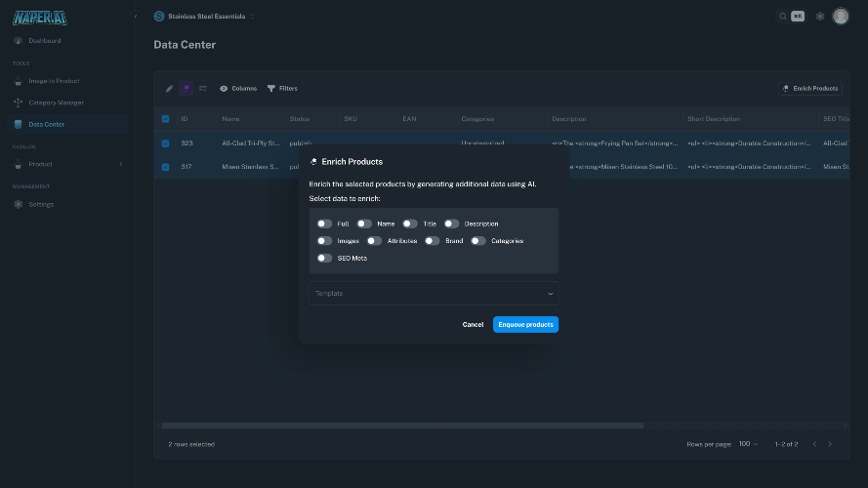Open user profile avatar
This screenshot has width=868, height=488.
841,16
